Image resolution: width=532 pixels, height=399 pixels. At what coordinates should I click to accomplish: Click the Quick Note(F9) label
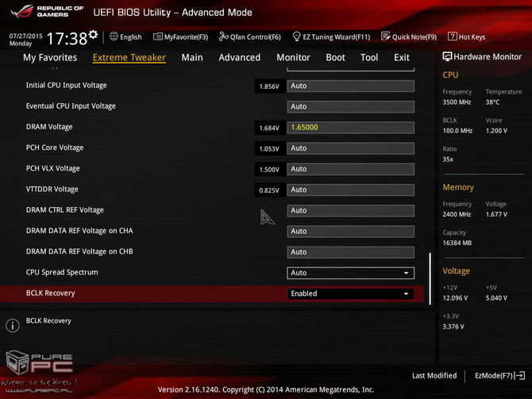[414, 37]
